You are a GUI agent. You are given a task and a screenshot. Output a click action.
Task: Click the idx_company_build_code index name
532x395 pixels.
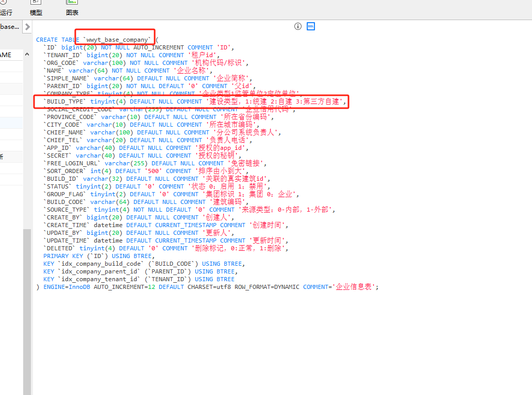101,264
